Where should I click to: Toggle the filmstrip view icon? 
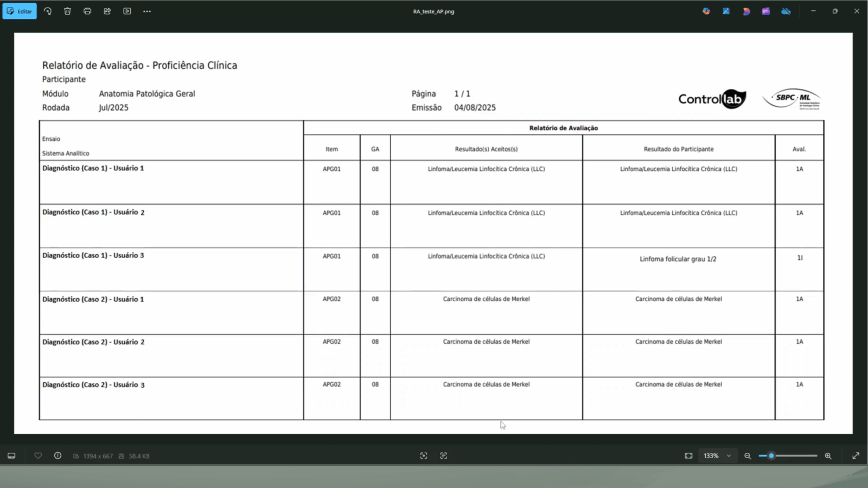[11, 456]
